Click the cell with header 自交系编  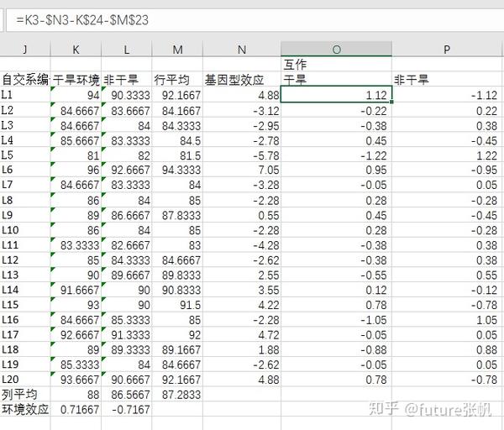tap(25, 80)
